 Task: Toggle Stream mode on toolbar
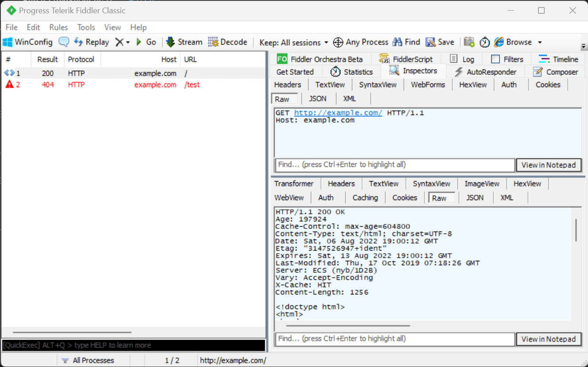[x=184, y=42]
